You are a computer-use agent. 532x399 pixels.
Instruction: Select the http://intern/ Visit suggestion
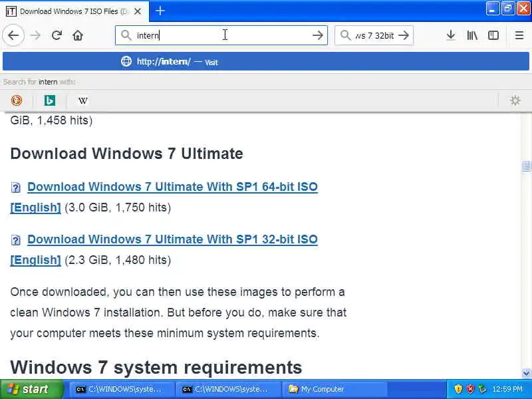click(265, 61)
